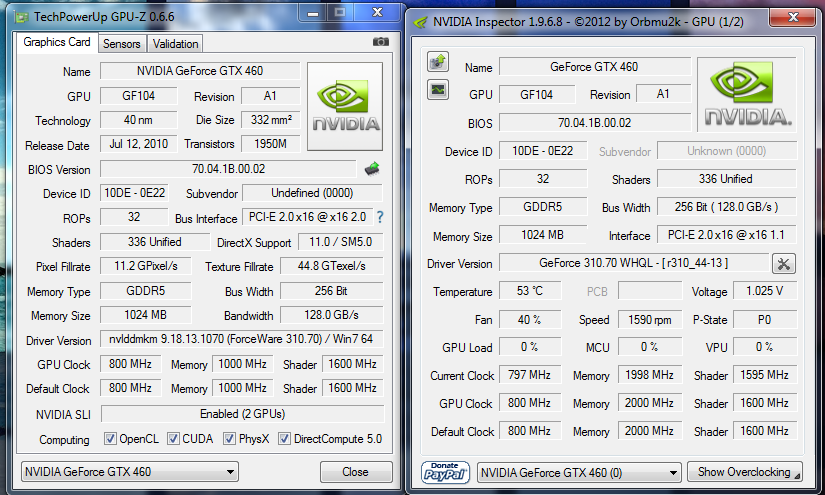Viewport: 825px width, 495px height.
Task: Click the Current Clock value 797 MHz
Action: [x=530, y=375]
